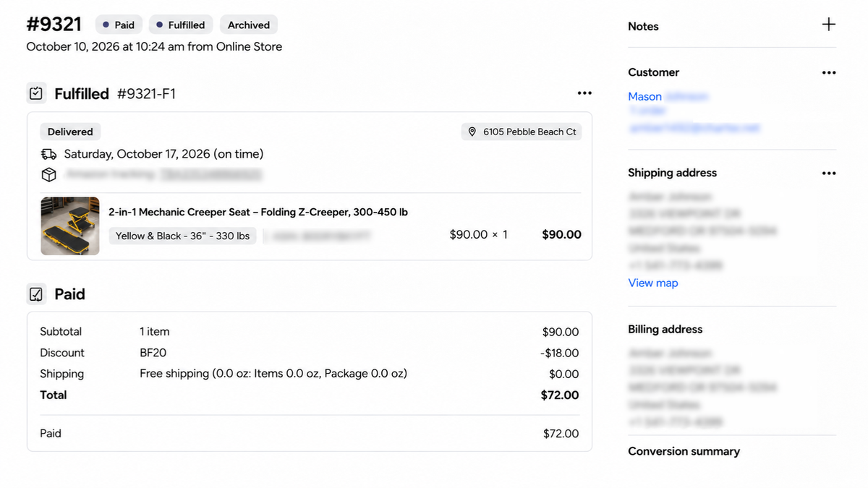Open the fulfillment #9321-F1 more-options menu
The width and height of the screenshot is (868, 488).
[584, 93]
